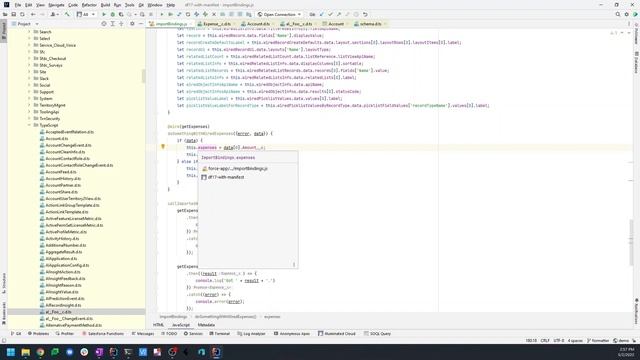The height and width of the screenshot is (360, 640).
Task: Open File Explorer from the taskbar
Action: click(25, 352)
